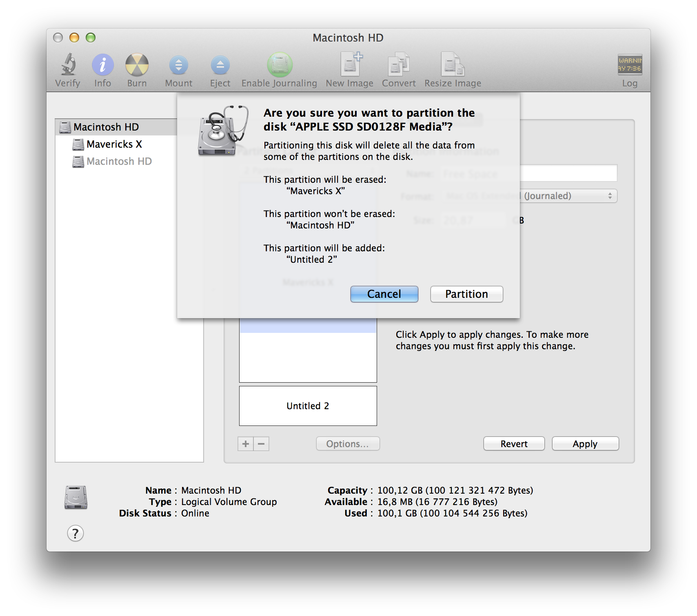This screenshot has width=697, height=616.
Task: Click the drive icon beside Mavericks X
Action: click(x=78, y=144)
